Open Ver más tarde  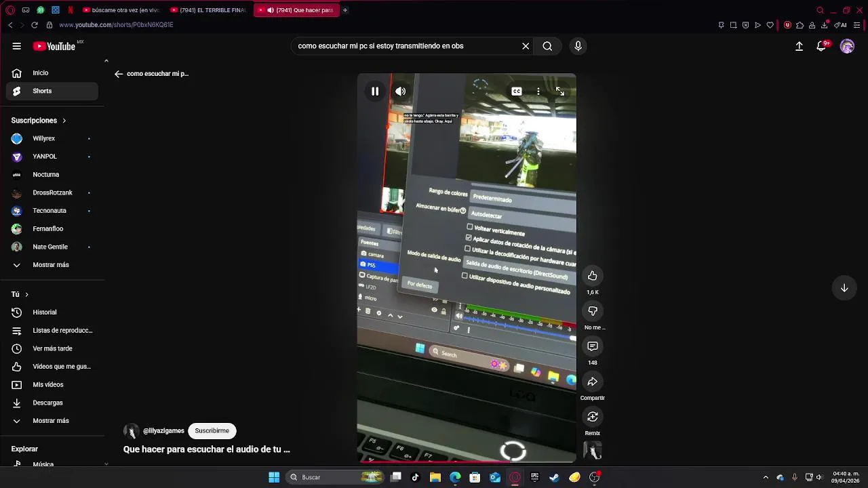coord(52,348)
